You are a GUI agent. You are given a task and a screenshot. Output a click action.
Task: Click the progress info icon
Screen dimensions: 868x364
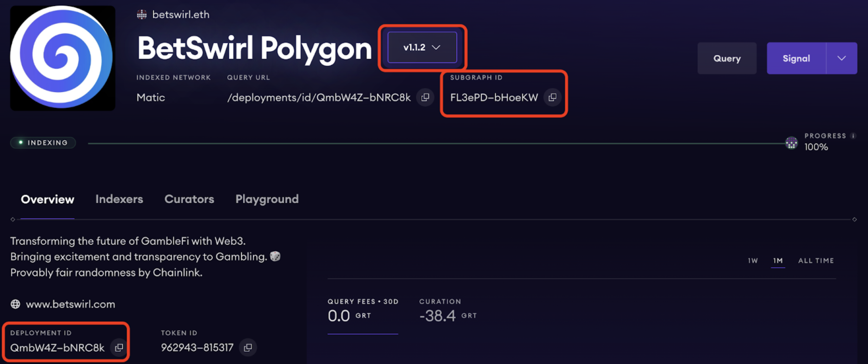pos(853,136)
